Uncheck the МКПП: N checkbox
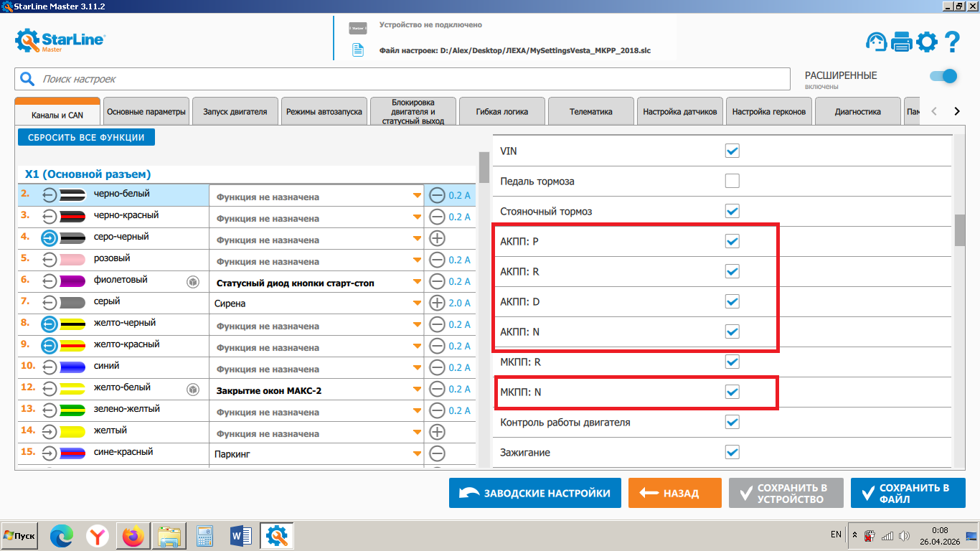The image size is (980, 551). click(732, 392)
